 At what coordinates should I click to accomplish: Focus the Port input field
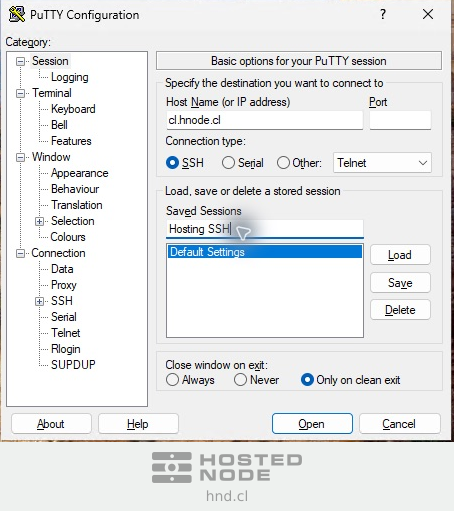pos(400,120)
